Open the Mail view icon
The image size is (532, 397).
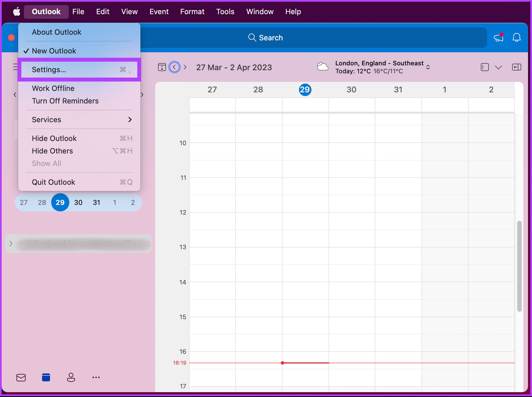click(x=21, y=377)
